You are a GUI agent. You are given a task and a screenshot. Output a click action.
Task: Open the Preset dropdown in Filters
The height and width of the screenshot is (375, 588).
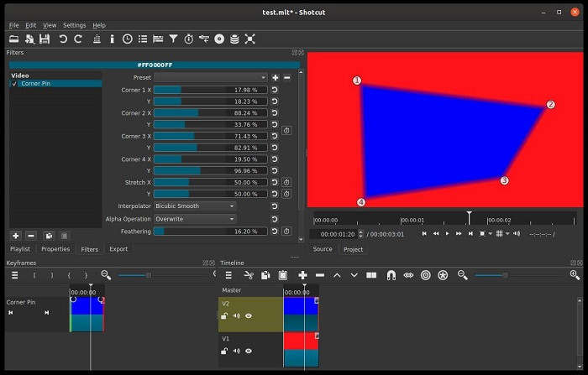(x=210, y=77)
